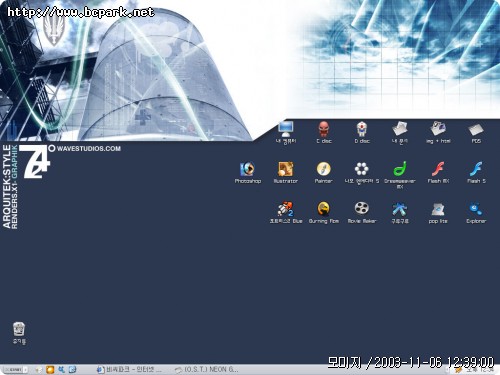Open the rocket icon labeled Blue
Viewport: 500px width, 375px height.
[286, 212]
